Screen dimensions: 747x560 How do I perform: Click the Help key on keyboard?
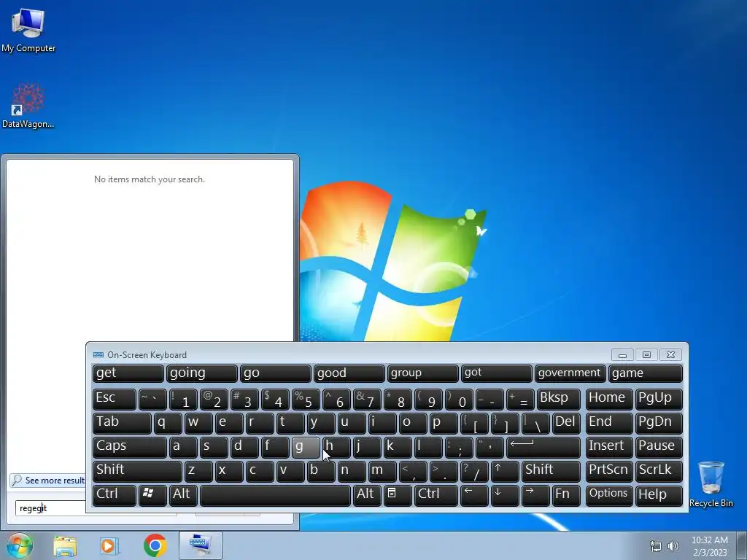[659, 495]
